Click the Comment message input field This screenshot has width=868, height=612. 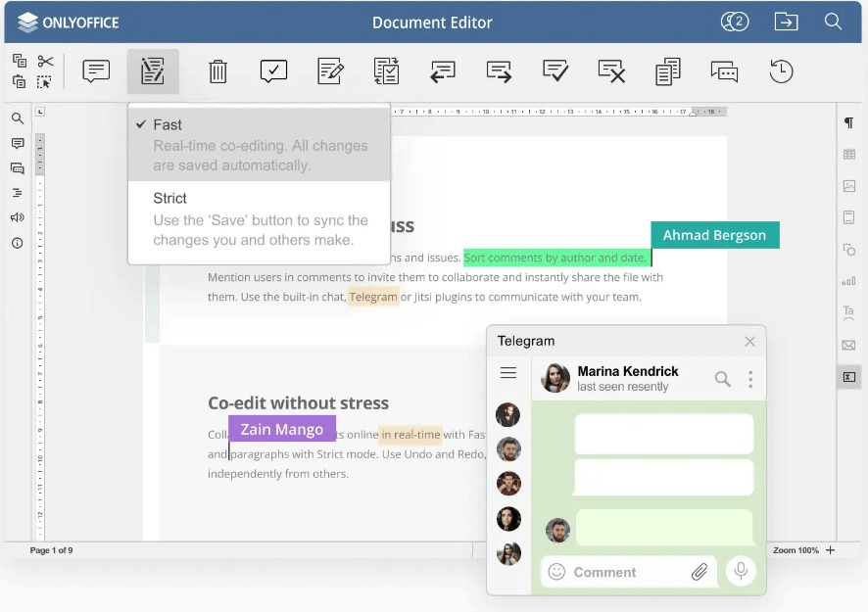[x=628, y=572]
